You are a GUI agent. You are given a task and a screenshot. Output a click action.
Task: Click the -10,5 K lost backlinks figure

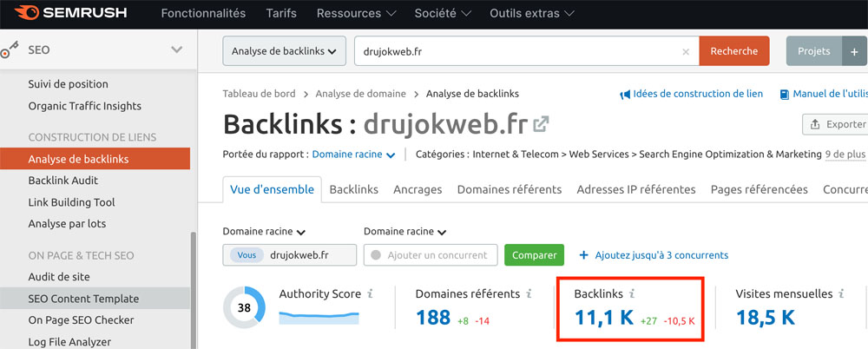(680, 320)
